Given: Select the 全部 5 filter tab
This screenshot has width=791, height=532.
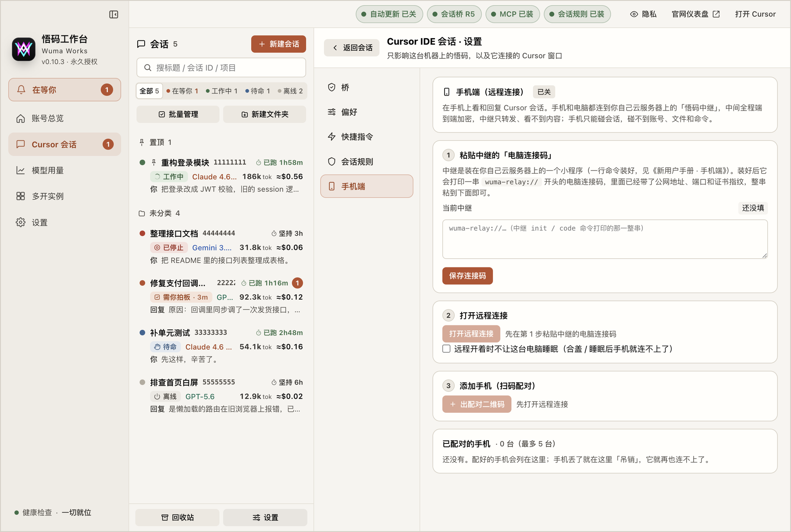Looking at the screenshot, I should [x=150, y=91].
